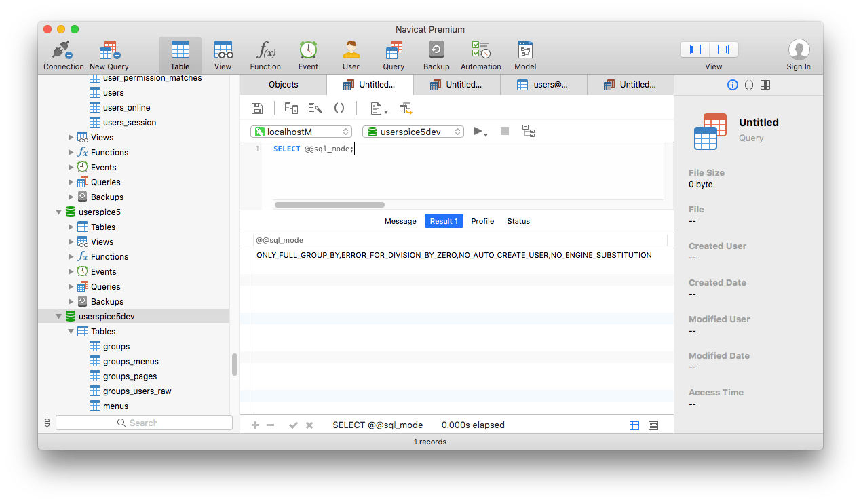The image size is (861, 504).
Task: Select the groups_pages table
Action: point(123,376)
